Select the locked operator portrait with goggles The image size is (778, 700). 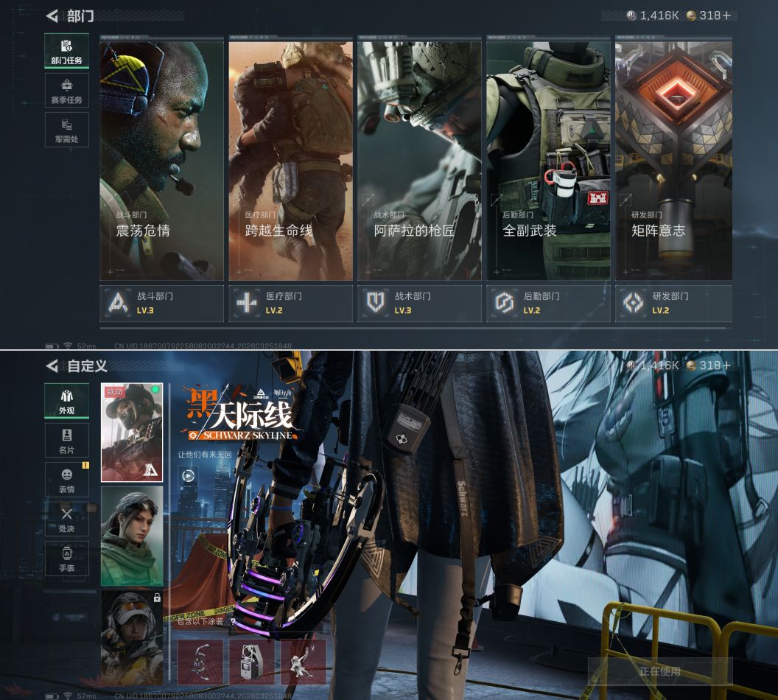pyautogui.click(x=131, y=638)
